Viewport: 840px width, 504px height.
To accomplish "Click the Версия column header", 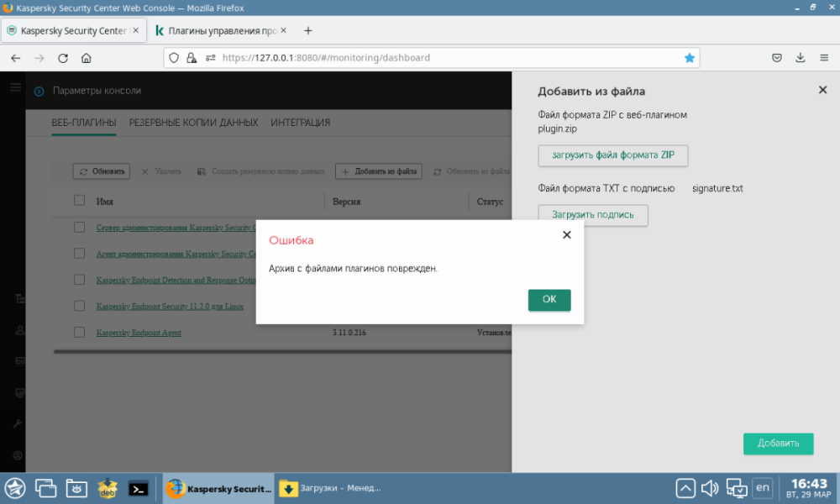I will point(346,202).
